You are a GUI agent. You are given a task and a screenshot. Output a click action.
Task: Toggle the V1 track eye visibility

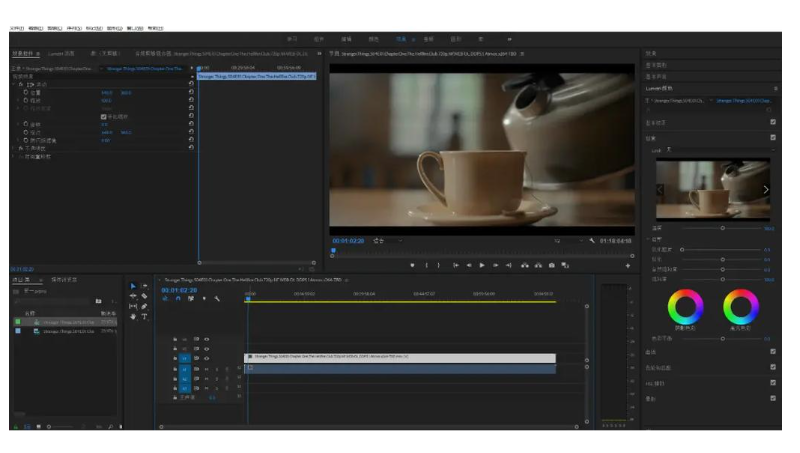(207, 359)
